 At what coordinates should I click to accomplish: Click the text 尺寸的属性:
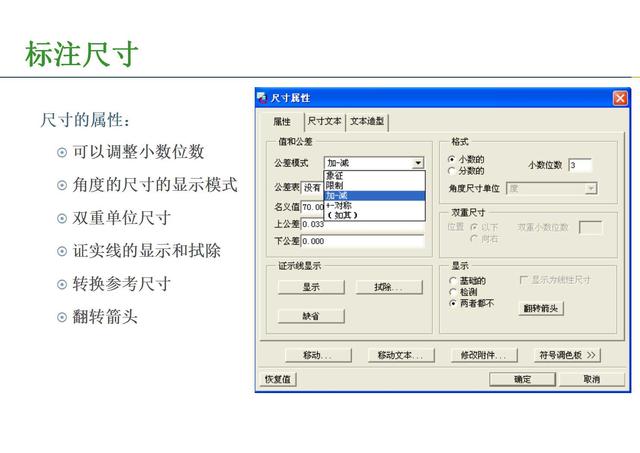click(85, 120)
